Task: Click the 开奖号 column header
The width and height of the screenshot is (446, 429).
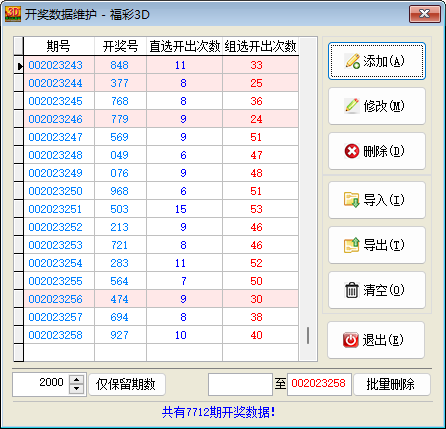Action: click(x=120, y=46)
